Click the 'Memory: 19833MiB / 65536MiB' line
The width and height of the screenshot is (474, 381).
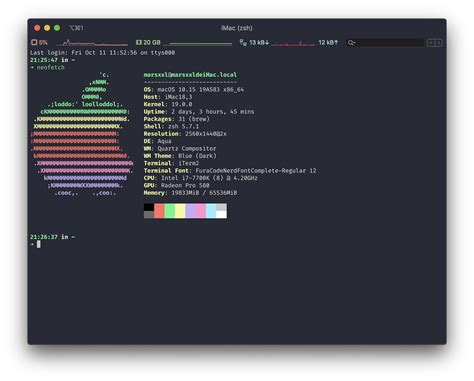[x=190, y=193]
